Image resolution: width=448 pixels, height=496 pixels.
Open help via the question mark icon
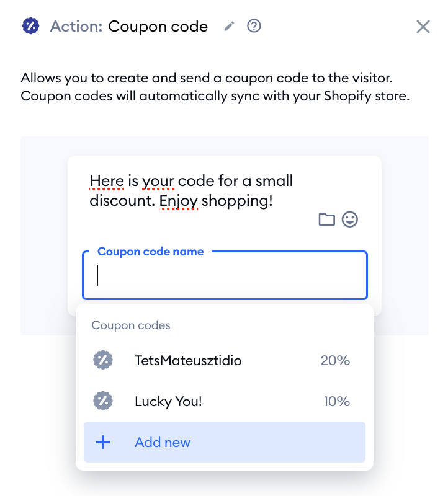254,26
